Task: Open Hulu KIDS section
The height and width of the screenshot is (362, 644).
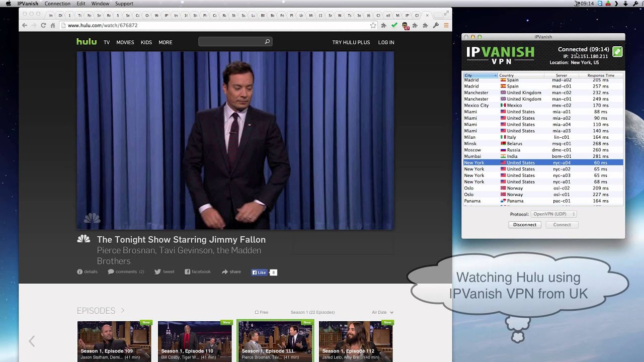Action: (x=146, y=42)
